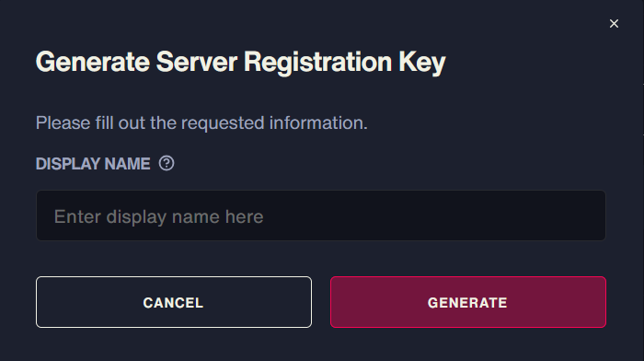Click the Generate button
The width and height of the screenshot is (644, 361).
[467, 302]
